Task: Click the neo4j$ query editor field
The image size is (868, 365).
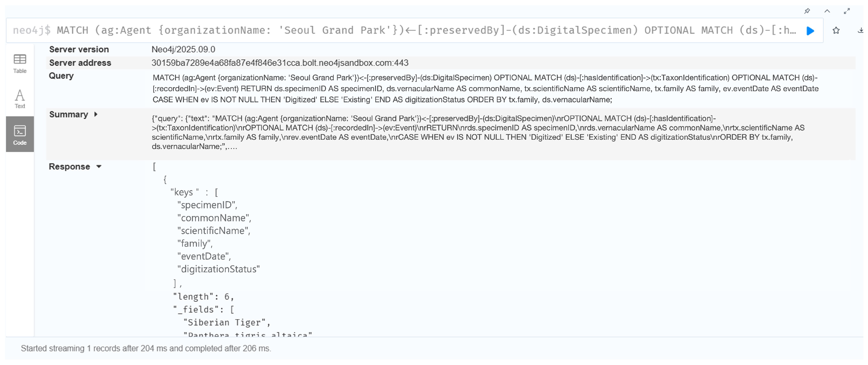Action: (404, 30)
